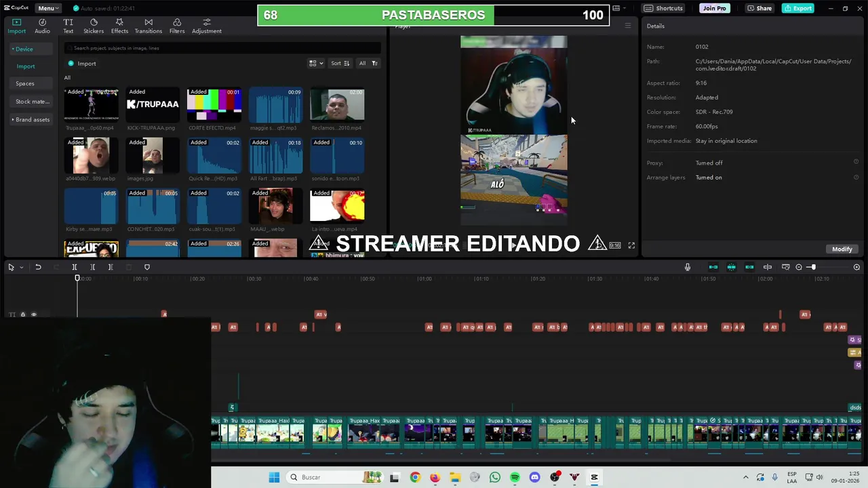Screen dimensions: 868x488
Task: Open the Sort dropdown
Action: (340, 63)
